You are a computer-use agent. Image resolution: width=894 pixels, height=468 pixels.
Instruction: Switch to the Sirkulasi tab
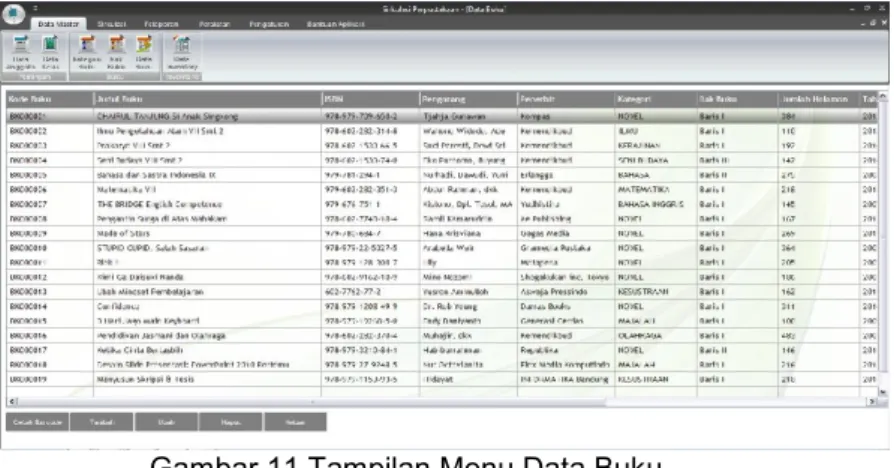[x=111, y=24]
